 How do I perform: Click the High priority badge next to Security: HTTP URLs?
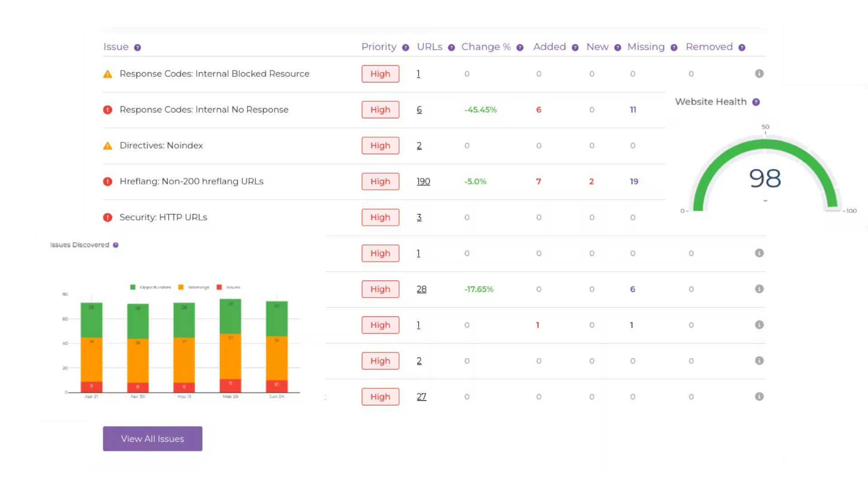click(x=380, y=217)
